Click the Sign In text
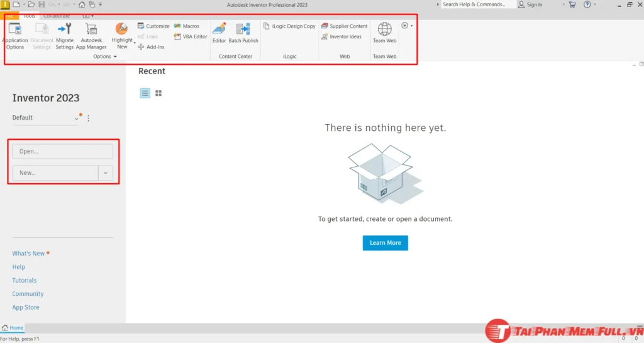This screenshot has height=343, width=644. pos(535,4)
